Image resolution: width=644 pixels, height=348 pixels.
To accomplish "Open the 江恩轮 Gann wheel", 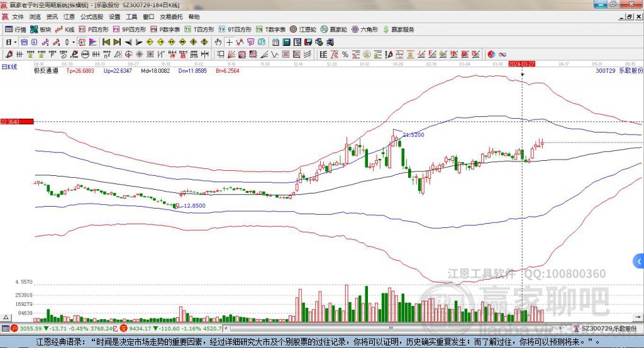I will click(x=303, y=30).
